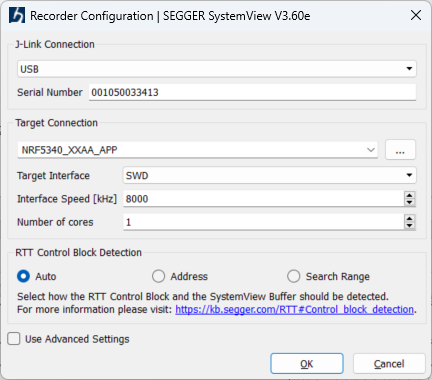Decrease Interface Speed with the down arrow

[x=409, y=202]
